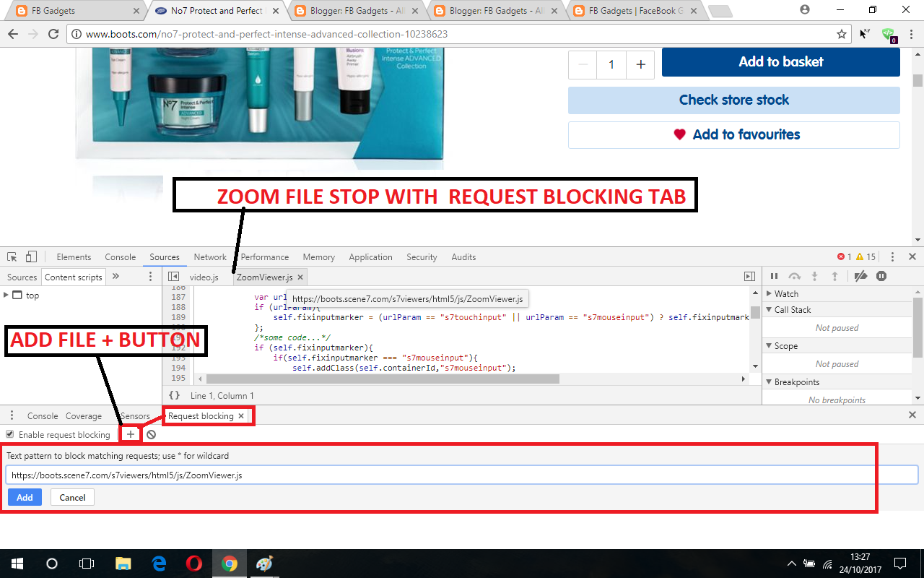The height and width of the screenshot is (578, 924).
Task: Deactivate breakpoints icon
Action: (860, 276)
